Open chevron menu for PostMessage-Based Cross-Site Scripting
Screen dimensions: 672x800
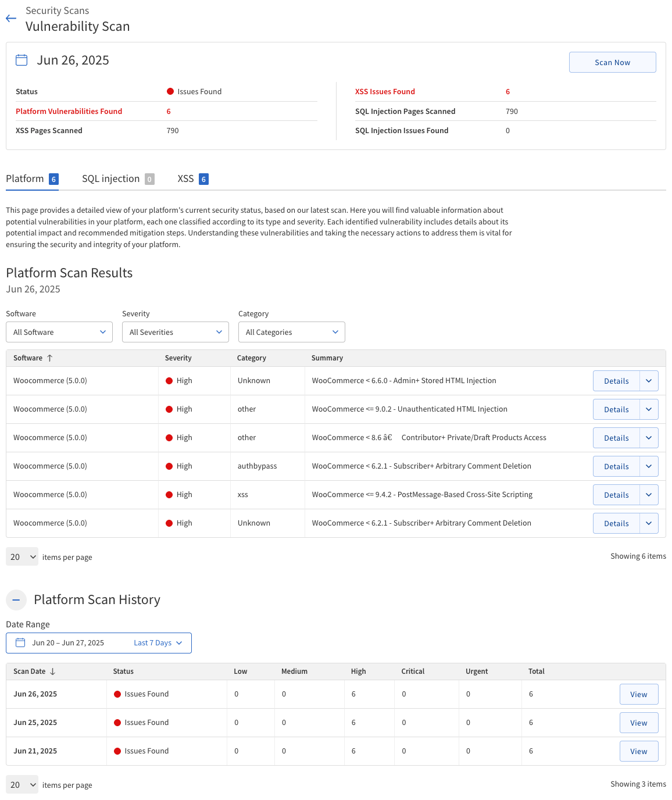(x=649, y=495)
